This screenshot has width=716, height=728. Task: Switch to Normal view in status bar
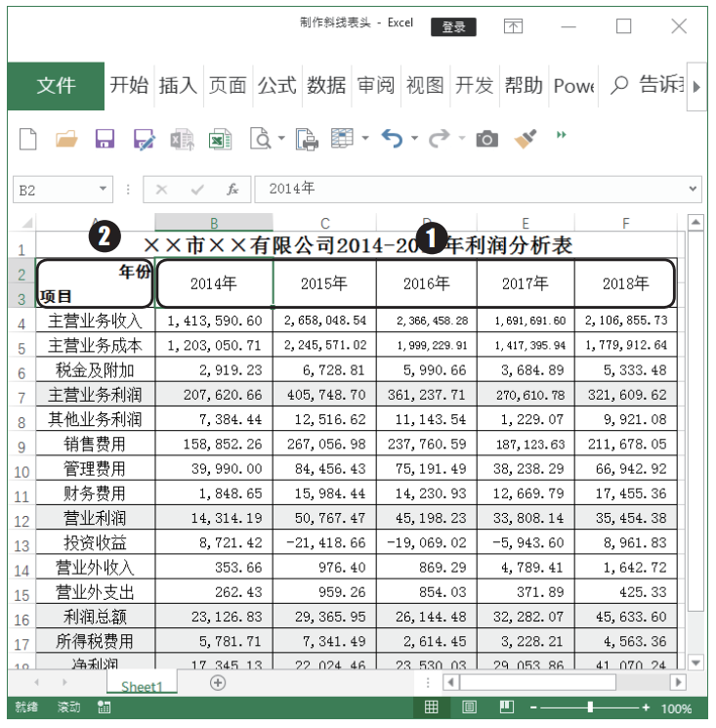pyautogui.click(x=431, y=707)
